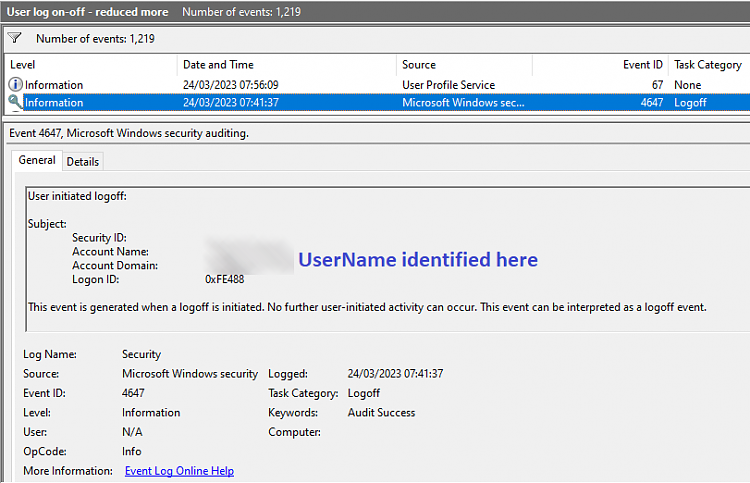This screenshot has width=750, height=483.
Task: Click the Security ID label
Action: (99, 238)
